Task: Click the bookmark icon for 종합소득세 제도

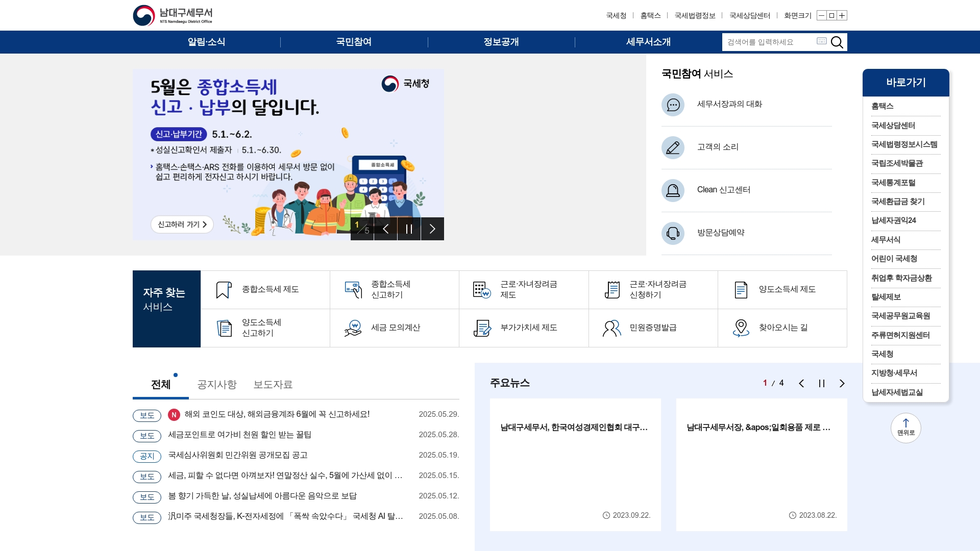Action: pos(224,290)
